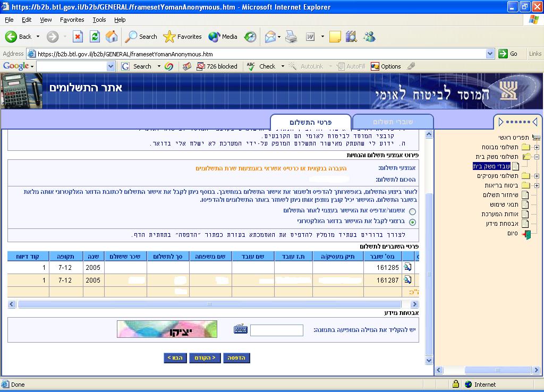Click the Home icon in the browser toolbar
This screenshot has height=392, width=544.
112,37
